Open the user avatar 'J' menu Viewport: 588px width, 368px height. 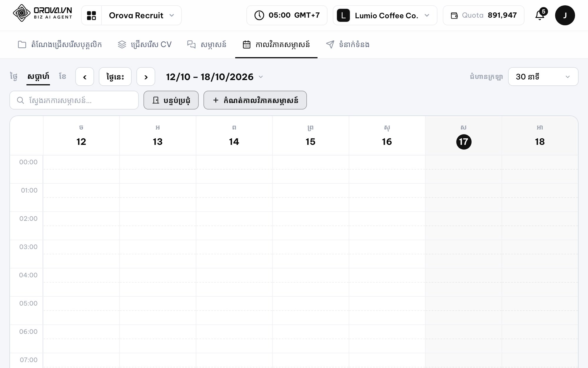(x=565, y=15)
